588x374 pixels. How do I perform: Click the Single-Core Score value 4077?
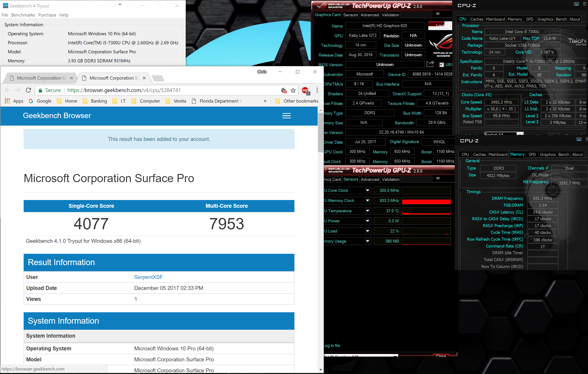(91, 224)
